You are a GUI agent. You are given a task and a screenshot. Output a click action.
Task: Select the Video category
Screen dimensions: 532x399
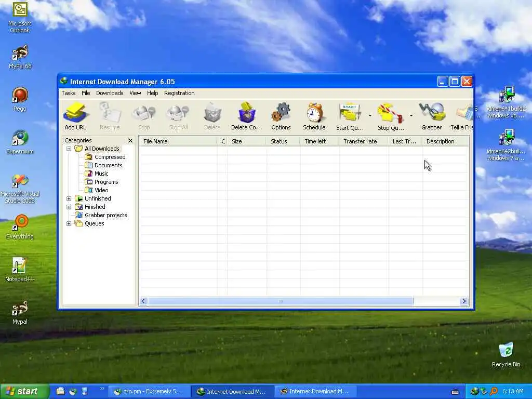click(96, 190)
